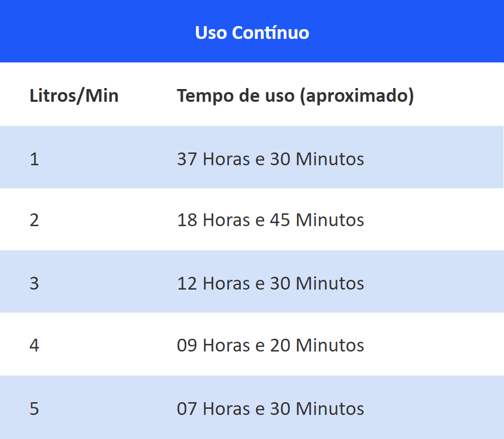The width and height of the screenshot is (504, 439).
Task: Click the Uso Contínuo header title
Action: click(252, 33)
